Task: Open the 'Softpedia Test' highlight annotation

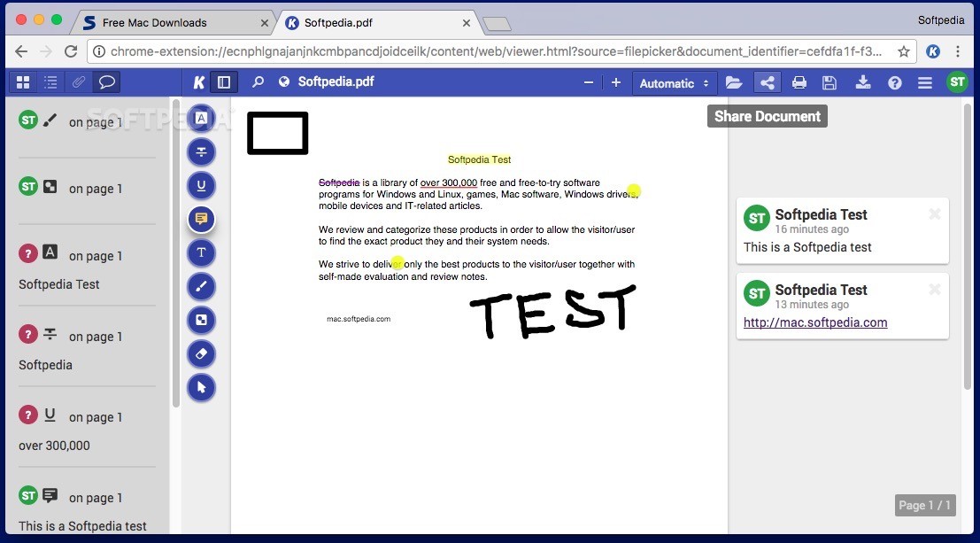Action: pyautogui.click(x=87, y=268)
